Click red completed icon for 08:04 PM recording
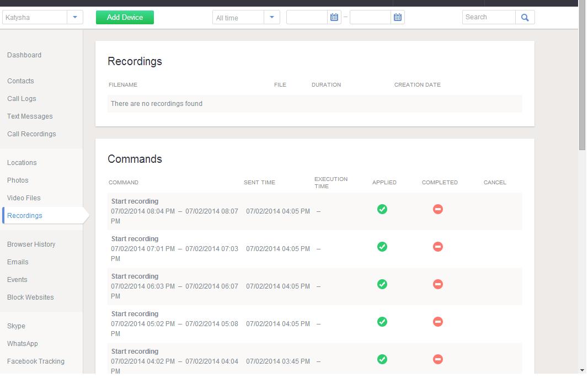This screenshot has height=378, width=588. click(x=438, y=209)
